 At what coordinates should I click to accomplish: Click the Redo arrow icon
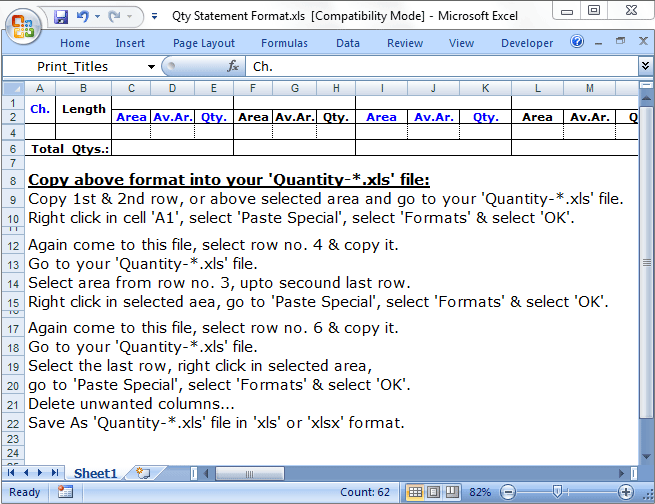point(114,16)
